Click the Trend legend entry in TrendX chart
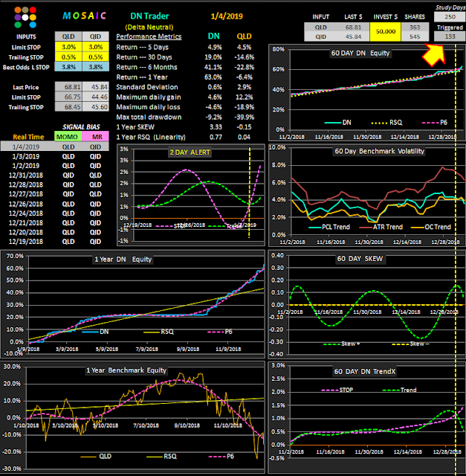 click(x=400, y=390)
